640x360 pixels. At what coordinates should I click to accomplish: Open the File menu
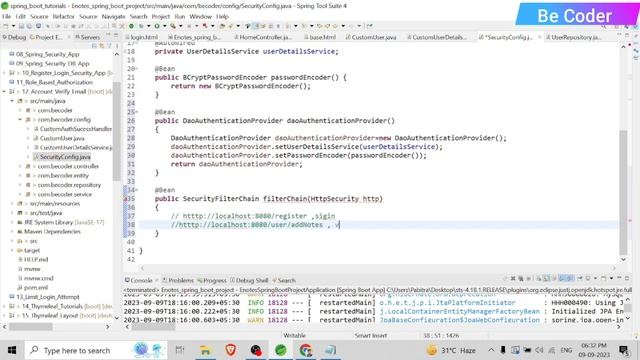7,16
